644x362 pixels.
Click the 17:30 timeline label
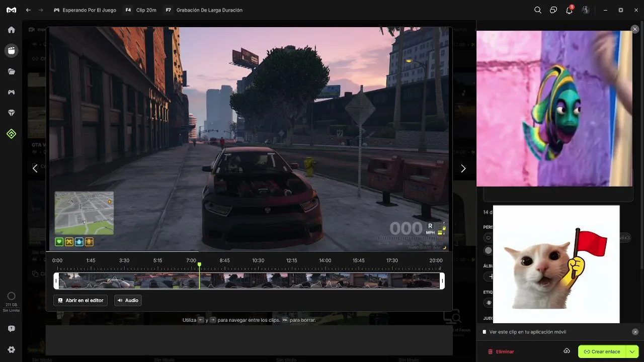tap(392, 260)
